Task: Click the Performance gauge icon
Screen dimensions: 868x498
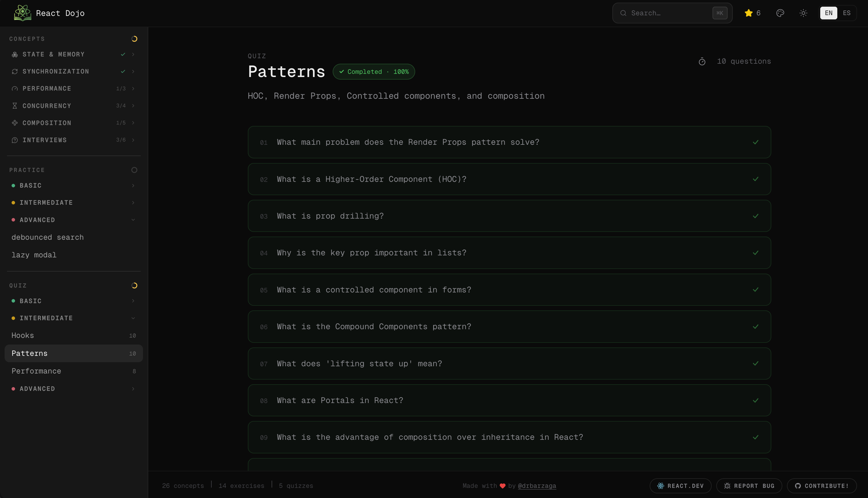Action: [15, 89]
